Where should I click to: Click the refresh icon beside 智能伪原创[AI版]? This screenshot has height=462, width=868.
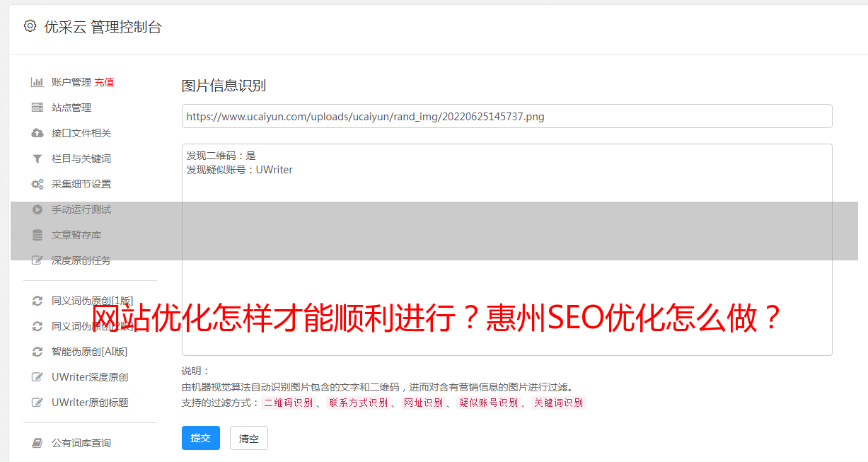coord(37,352)
